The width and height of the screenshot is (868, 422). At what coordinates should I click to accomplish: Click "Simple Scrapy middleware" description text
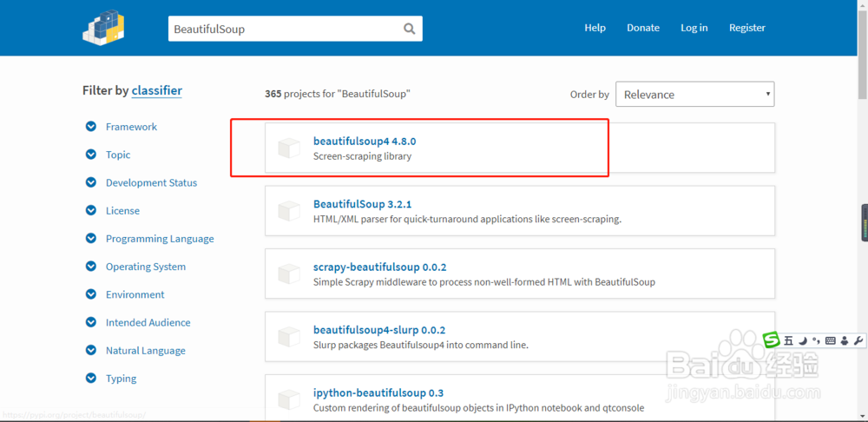point(483,282)
